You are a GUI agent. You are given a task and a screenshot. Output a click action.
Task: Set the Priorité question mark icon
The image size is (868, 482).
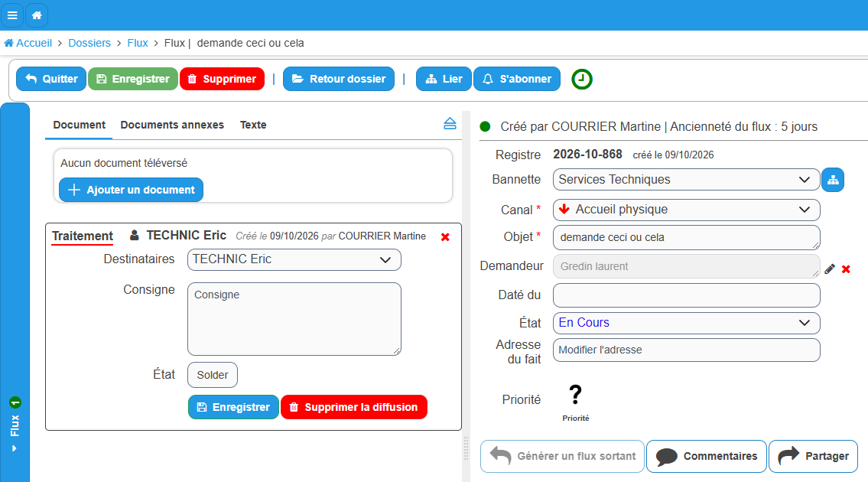click(x=576, y=395)
